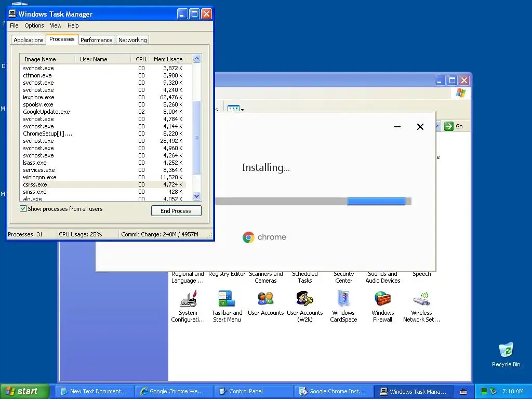Open the View menu in Task Manager
Screen dimensions: 532x399
(x=56, y=25)
